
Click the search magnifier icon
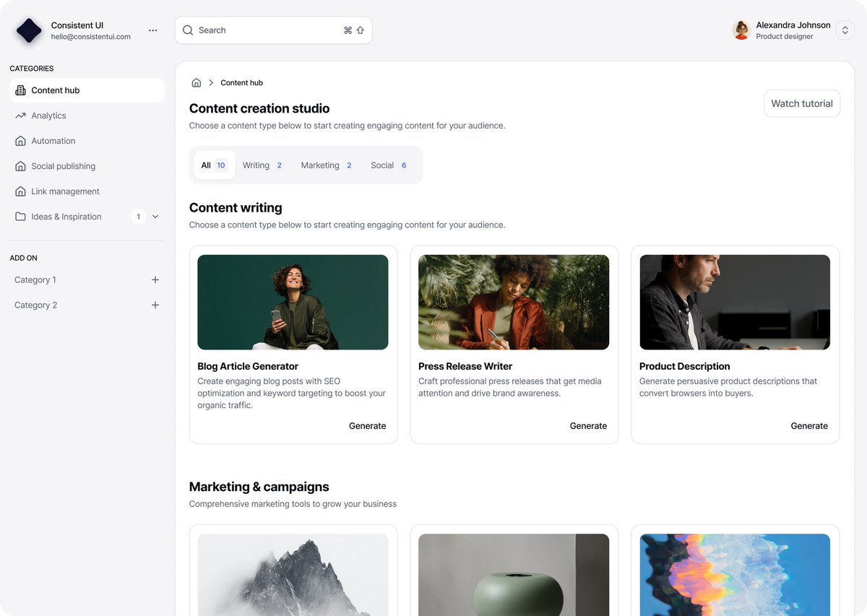coord(188,30)
